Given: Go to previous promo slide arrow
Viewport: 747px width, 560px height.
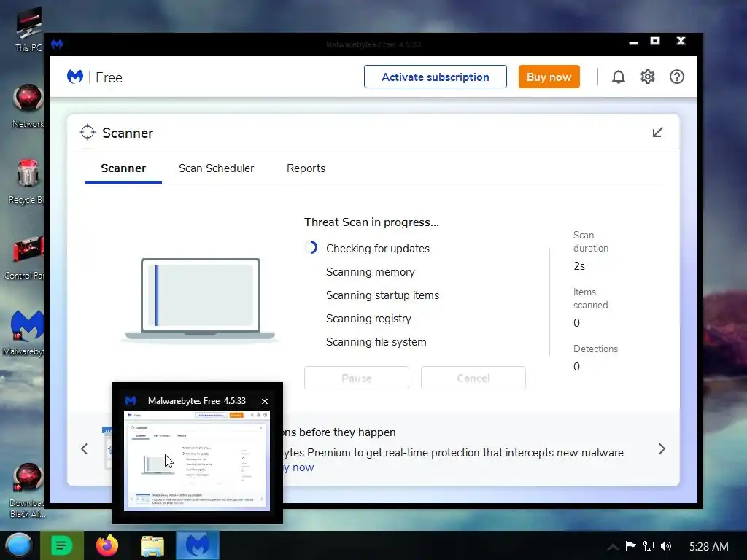Looking at the screenshot, I should 85,448.
